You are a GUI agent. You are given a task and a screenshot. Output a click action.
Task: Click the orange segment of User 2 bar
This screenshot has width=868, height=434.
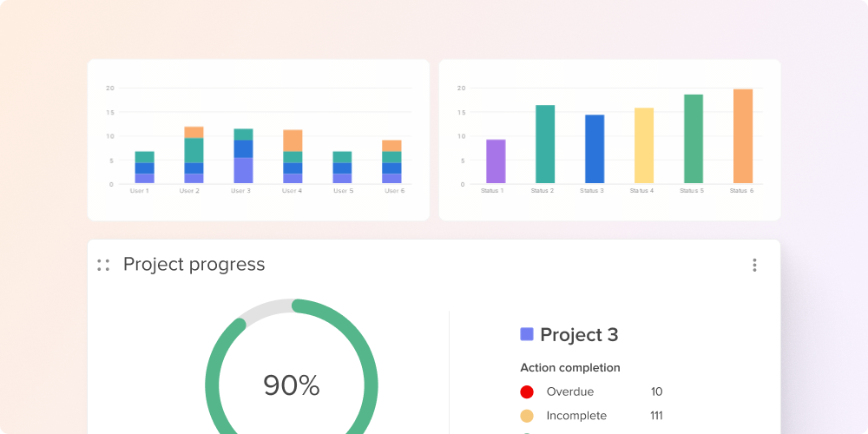(194, 132)
